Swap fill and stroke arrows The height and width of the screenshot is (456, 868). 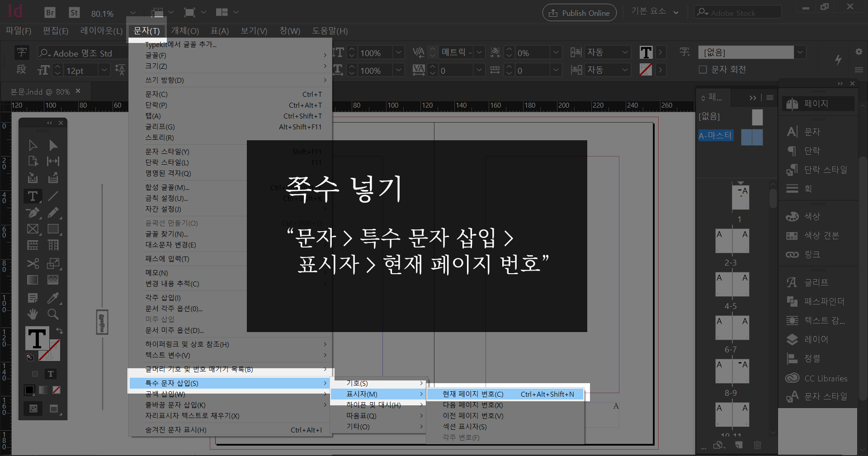pos(59,331)
